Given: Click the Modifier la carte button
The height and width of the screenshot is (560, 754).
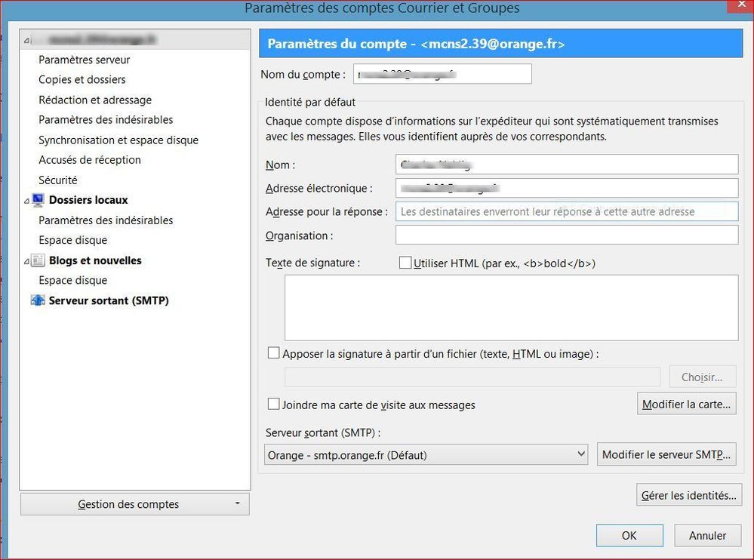Looking at the screenshot, I should [x=685, y=404].
